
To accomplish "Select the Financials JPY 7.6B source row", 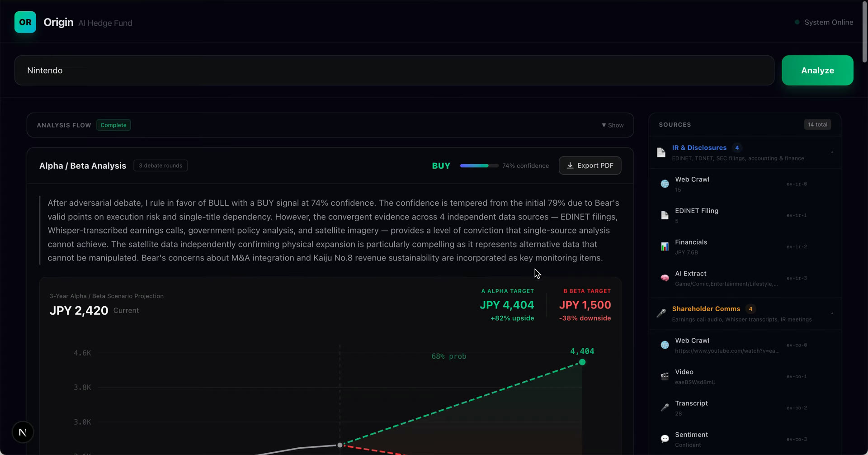I will coord(745,246).
